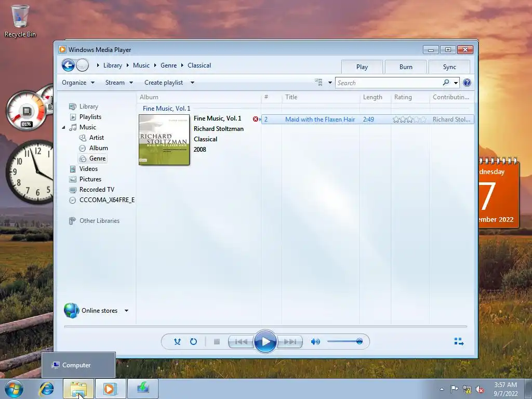
Task: Open the Organize menu
Action: (x=78, y=83)
